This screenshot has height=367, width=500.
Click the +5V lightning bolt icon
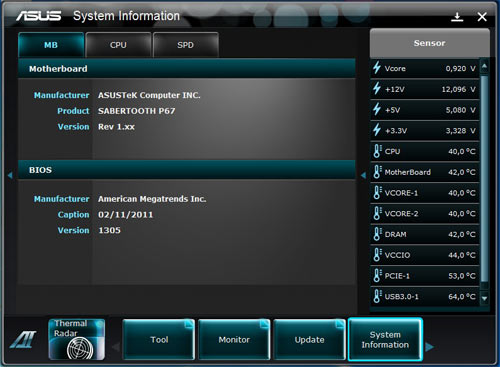(377, 109)
